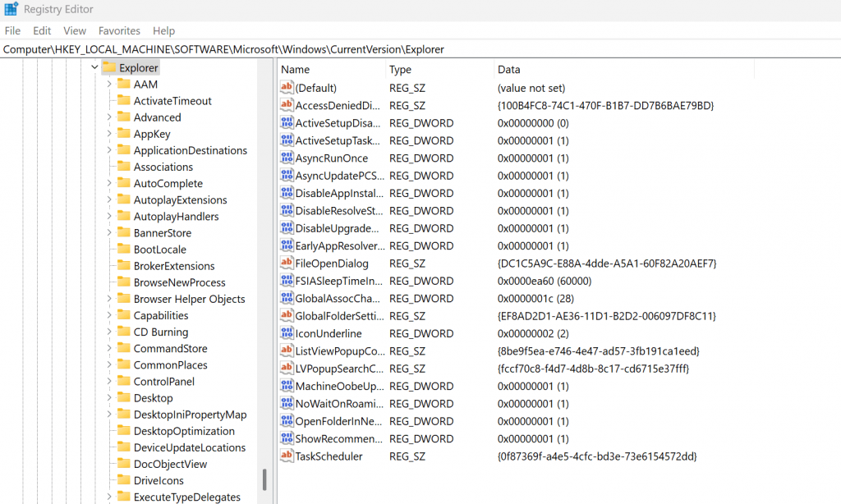Click the {DC1C5A9C-E88A-4dde-A5A1-60F82A20AEF7} data
The image size is (841, 504).
coord(607,263)
